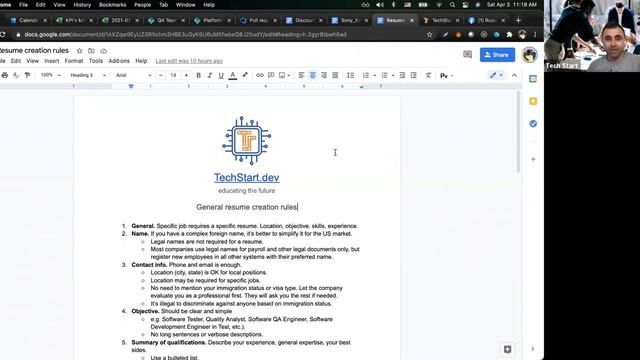The height and width of the screenshot is (360, 640).
Task: Insert a link with the toolbar chain icon
Action: pyautogui.click(x=260, y=75)
